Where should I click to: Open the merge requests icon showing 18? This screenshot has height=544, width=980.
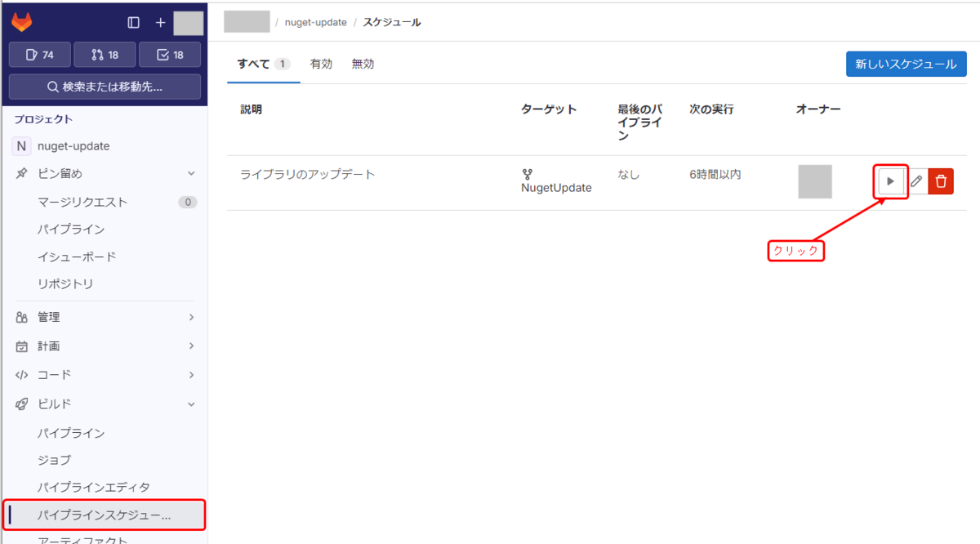(x=105, y=55)
